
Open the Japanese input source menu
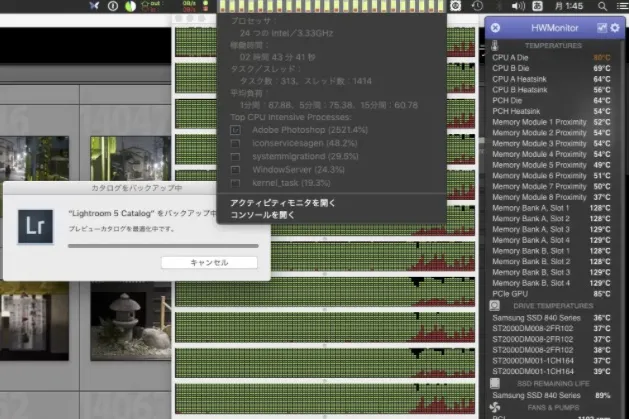click(x=538, y=6)
